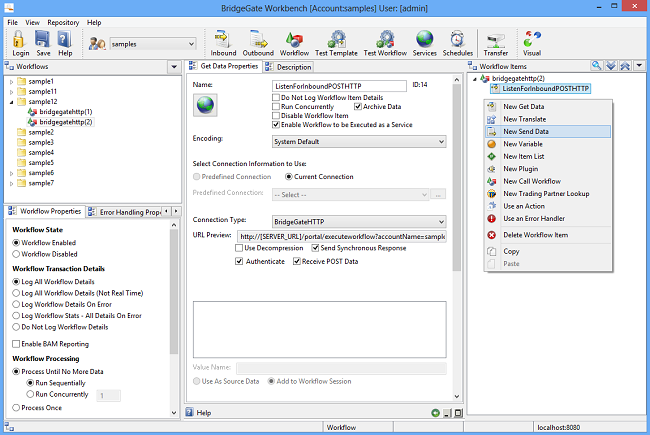The image size is (650, 435).
Task: Open Schedules from the toolbar
Action: click(x=458, y=42)
